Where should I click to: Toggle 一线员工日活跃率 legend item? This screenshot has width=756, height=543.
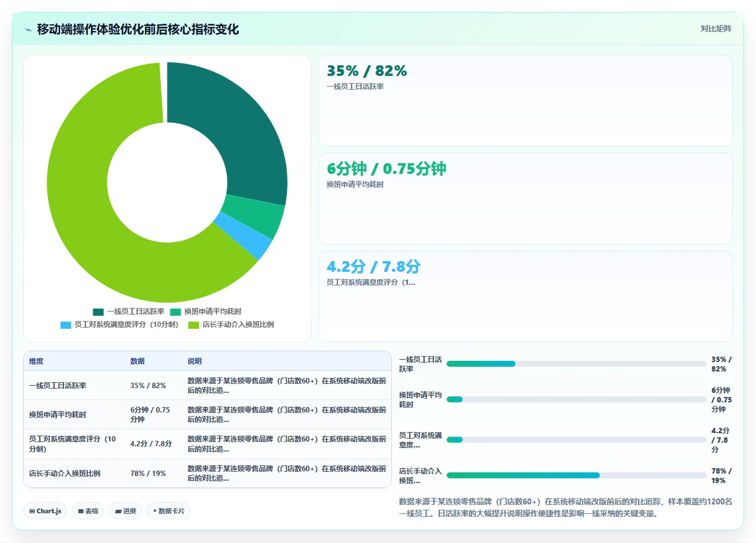[x=129, y=312]
